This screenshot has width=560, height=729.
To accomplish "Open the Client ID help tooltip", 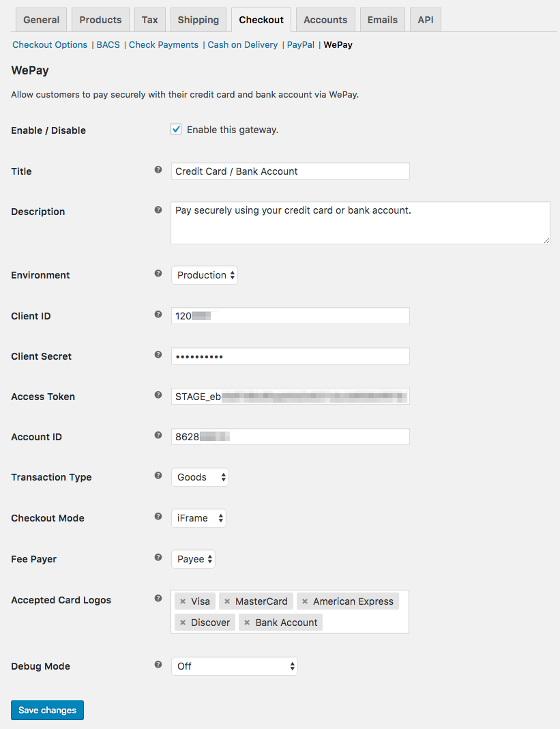I will [x=158, y=314].
